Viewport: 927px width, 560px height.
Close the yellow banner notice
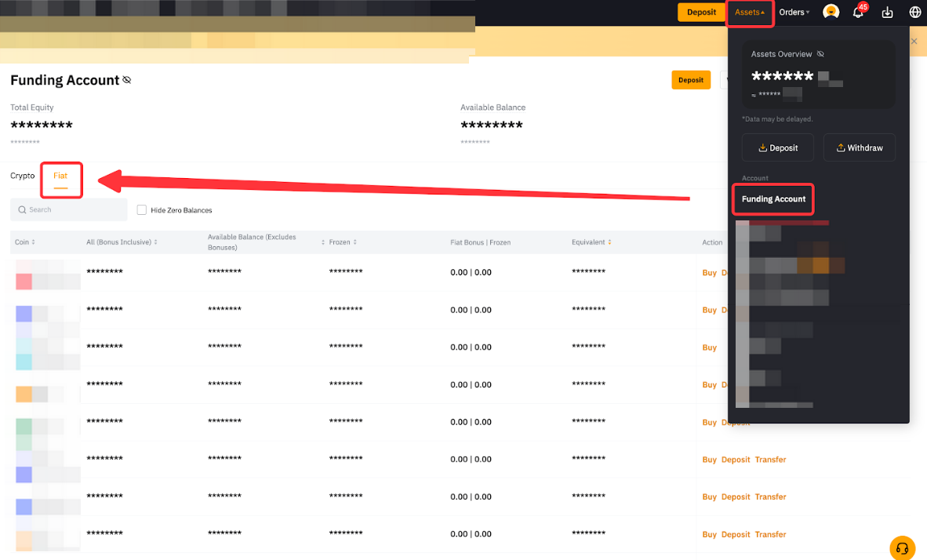click(x=914, y=41)
